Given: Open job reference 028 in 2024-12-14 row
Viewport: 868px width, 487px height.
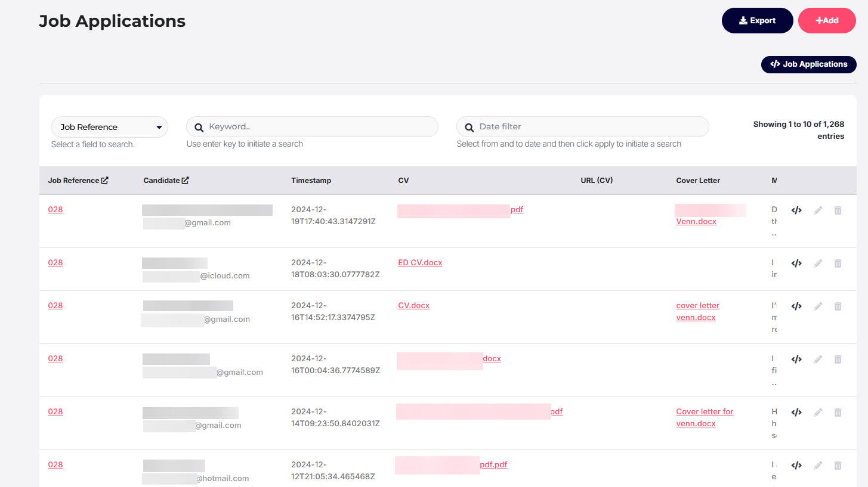Looking at the screenshot, I should [55, 412].
